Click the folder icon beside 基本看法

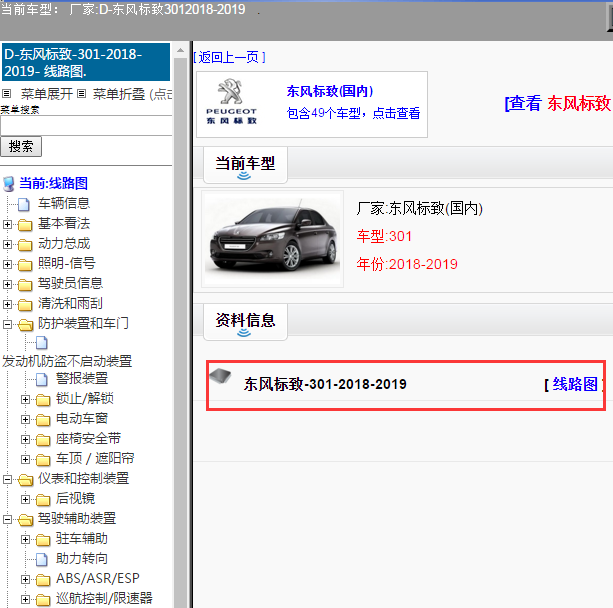coord(25,225)
